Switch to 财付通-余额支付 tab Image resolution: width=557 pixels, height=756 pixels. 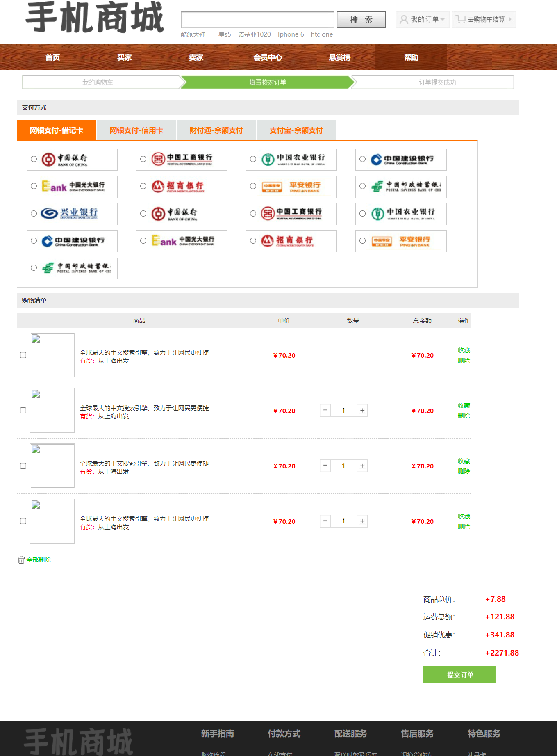click(x=216, y=130)
